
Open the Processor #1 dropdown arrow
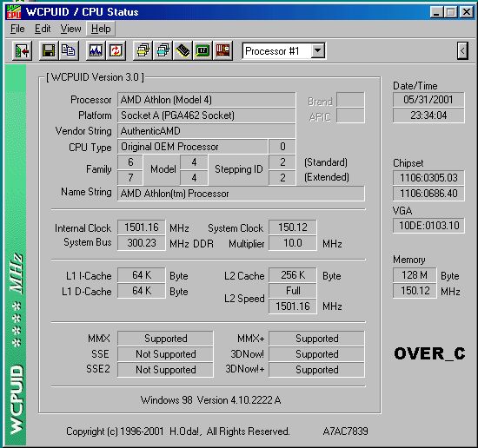317,50
